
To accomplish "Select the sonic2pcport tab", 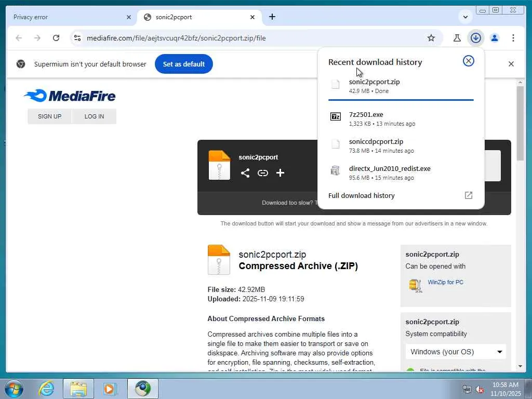I will click(199, 17).
